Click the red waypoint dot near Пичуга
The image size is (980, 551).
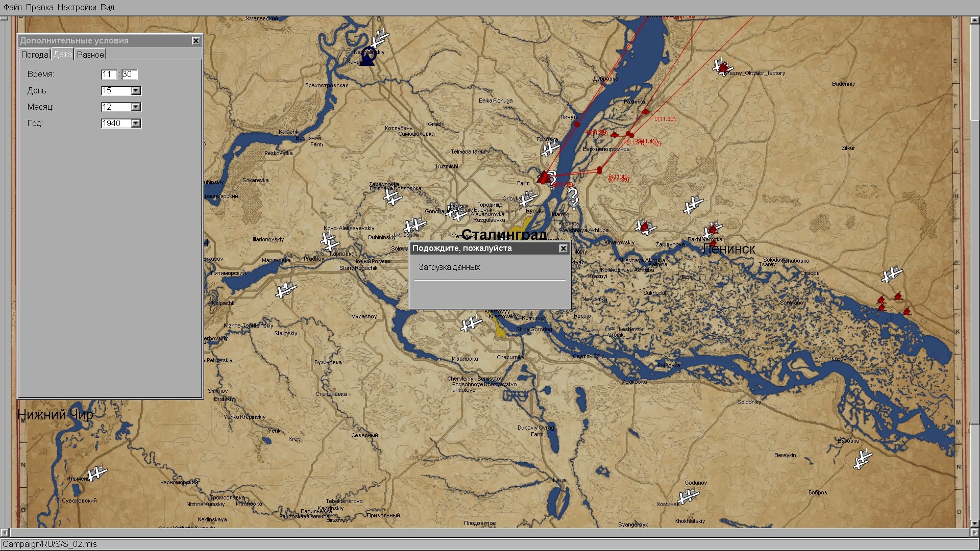click(x=577, y=124)
